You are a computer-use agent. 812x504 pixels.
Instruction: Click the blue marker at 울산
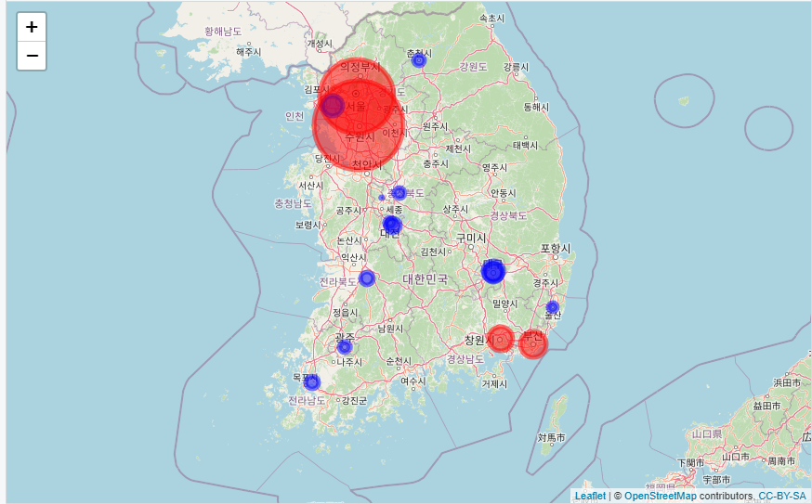click(553, 307)
